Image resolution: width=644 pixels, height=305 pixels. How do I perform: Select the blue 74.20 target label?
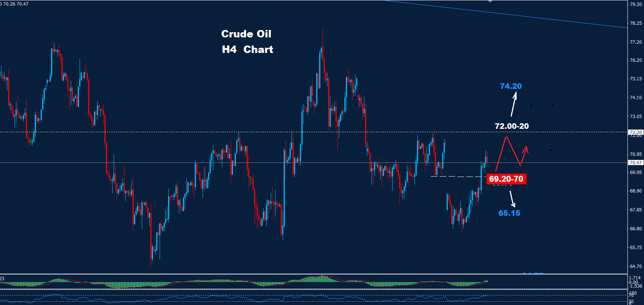[x=510, y=86]
